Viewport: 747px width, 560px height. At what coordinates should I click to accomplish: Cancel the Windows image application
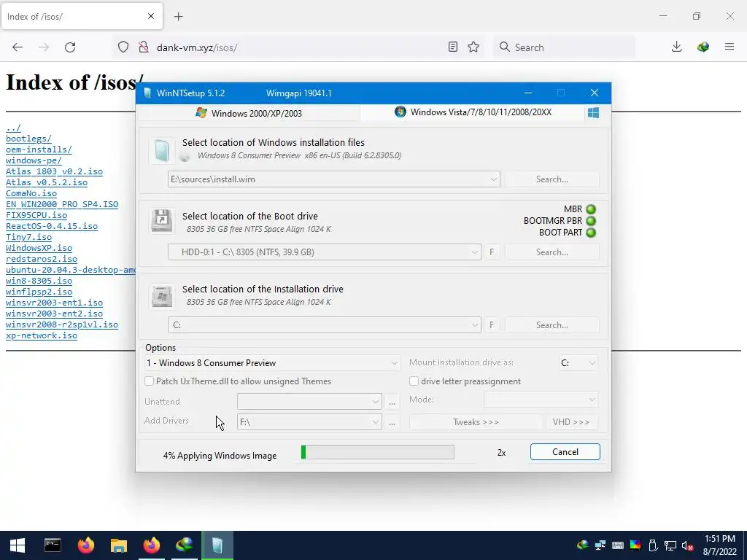[x=565, y=452]
